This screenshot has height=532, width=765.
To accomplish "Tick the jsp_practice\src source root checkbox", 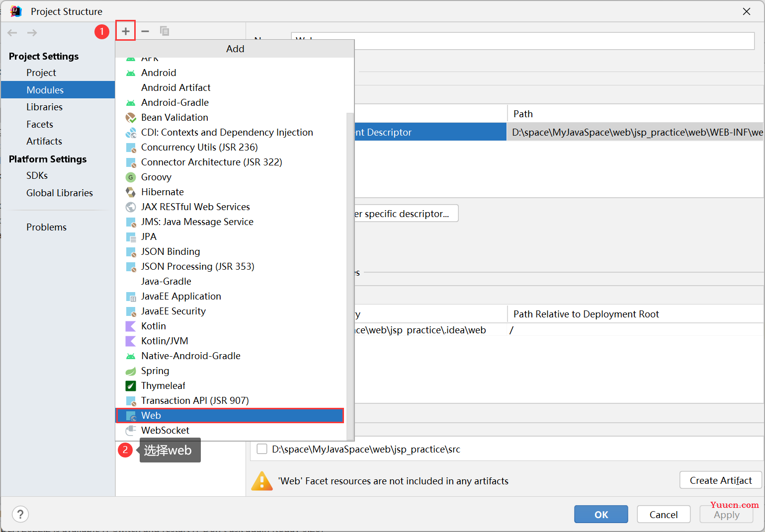I will tap(262, 449).
